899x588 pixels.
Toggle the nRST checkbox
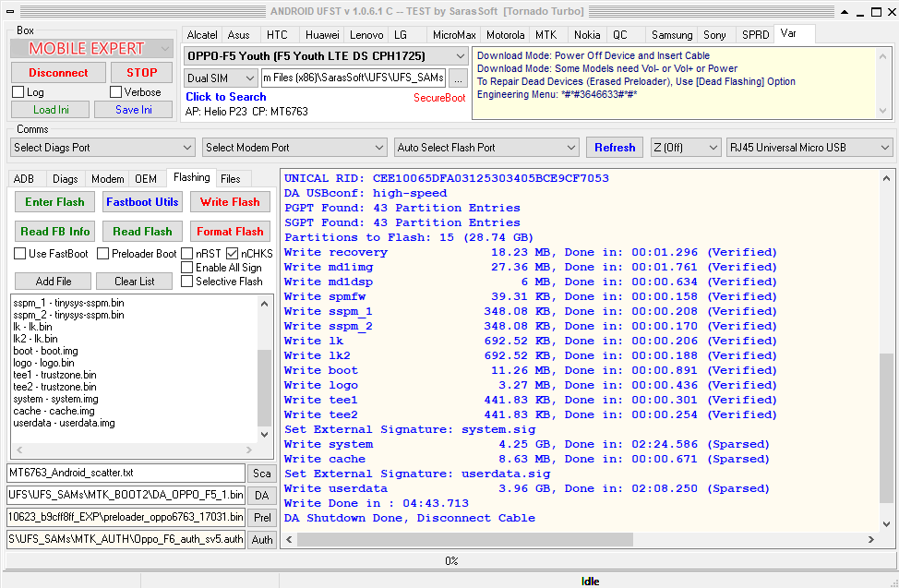pyautogui.click(x=187, y=254)
